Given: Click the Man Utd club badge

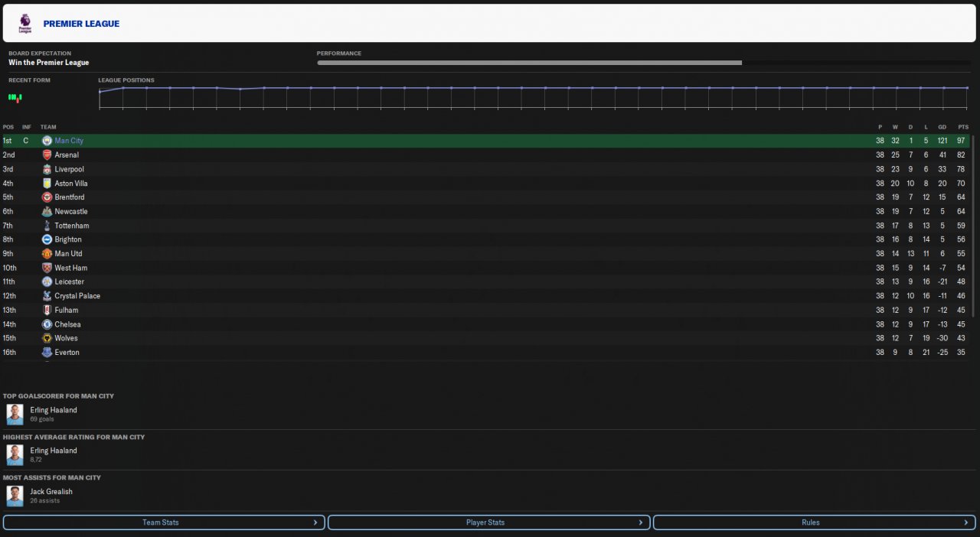Looking at the screenshot, I should point(47,253).
